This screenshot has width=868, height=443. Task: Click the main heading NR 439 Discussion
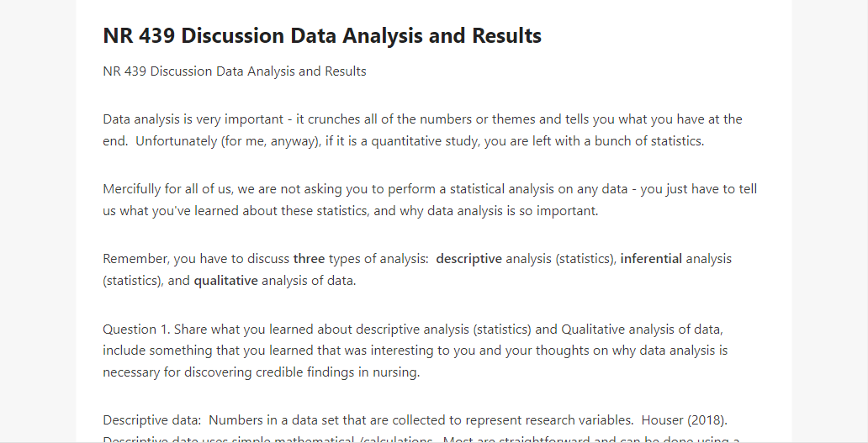pos(322,35)
